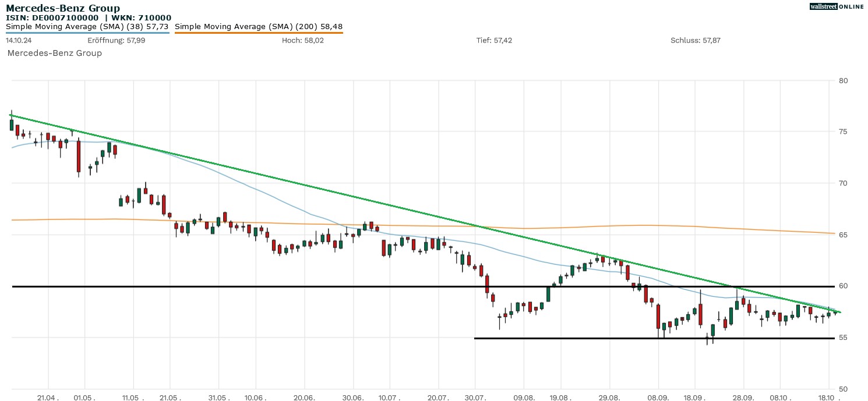Click the orange SMA 200 legend line
Image resolution: width=868 pixels, height=401 pixels.
(259, 33)
